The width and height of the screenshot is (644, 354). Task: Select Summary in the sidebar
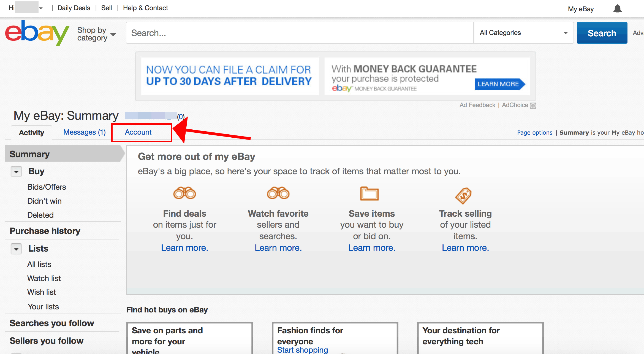64,154
